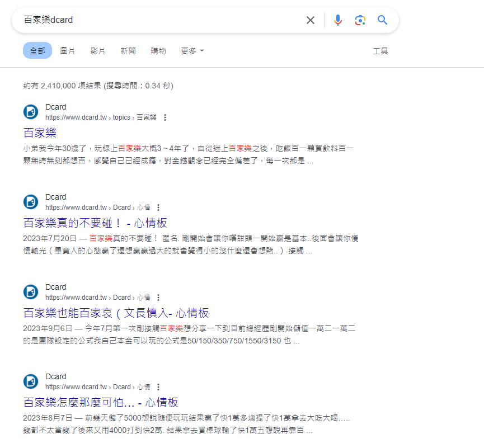Screen dimensions: 484x448
Task: Expand the 更多 search filter dropdown
Action: 192,51
